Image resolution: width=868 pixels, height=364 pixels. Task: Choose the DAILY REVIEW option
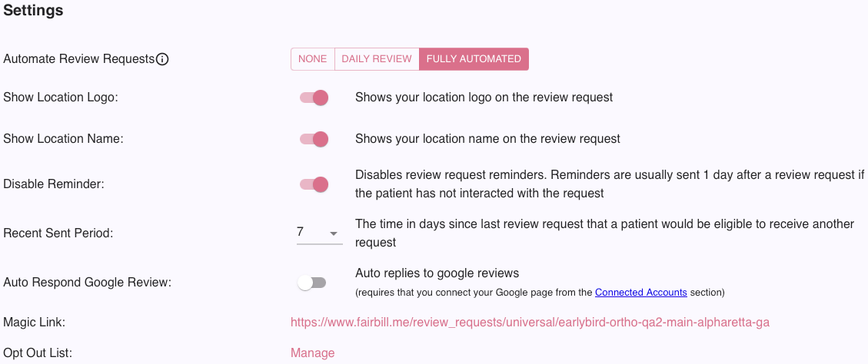[377, 59]
